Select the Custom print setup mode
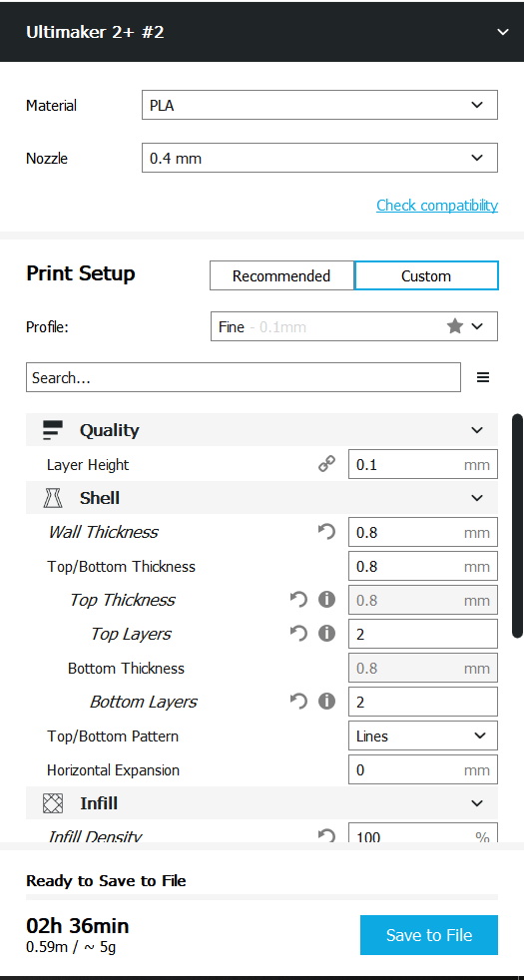524x980 pixels. click(x=426, y=275)
